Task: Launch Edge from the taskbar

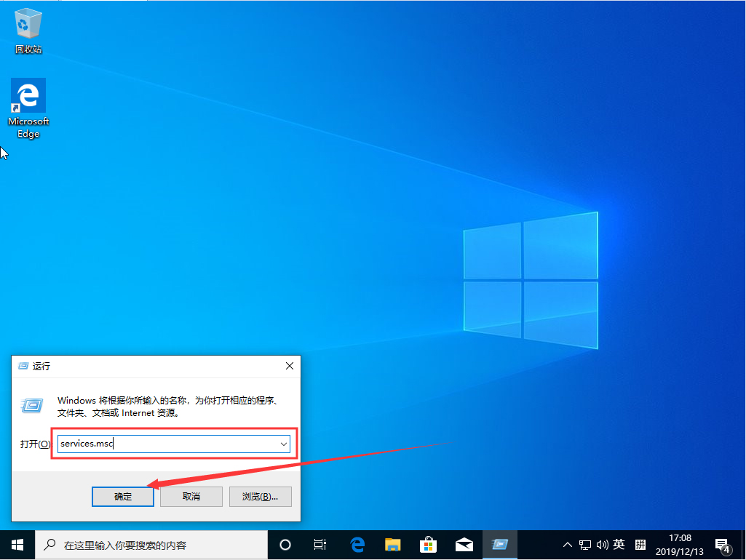Action: tap(357, 544)
